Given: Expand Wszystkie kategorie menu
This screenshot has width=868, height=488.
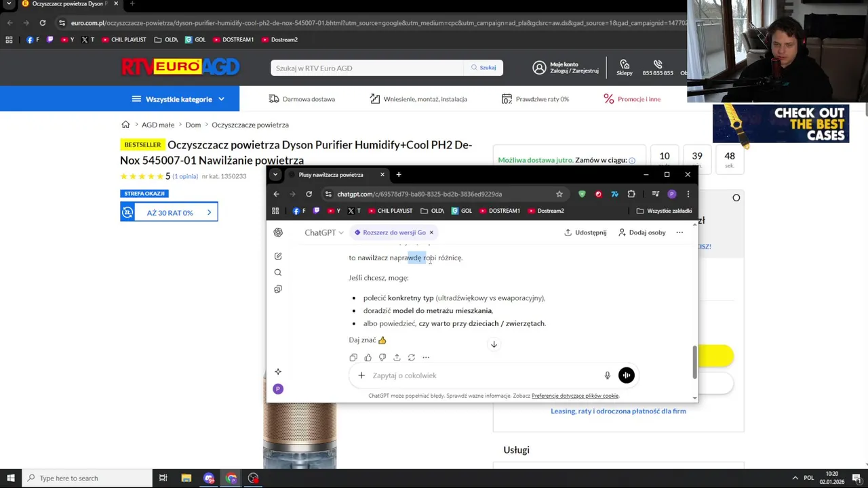Looking at the screenshot, I should (x=179, y=99).
